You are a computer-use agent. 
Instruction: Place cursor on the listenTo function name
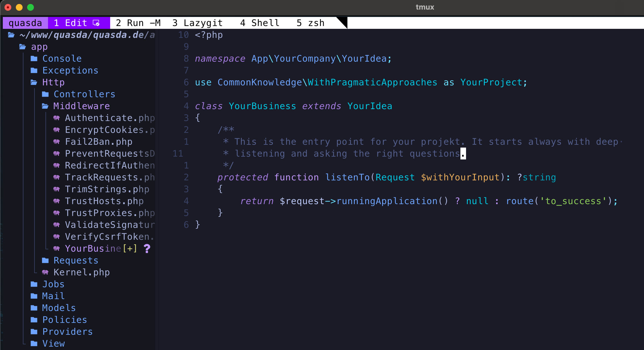click(x=347, y=177)
